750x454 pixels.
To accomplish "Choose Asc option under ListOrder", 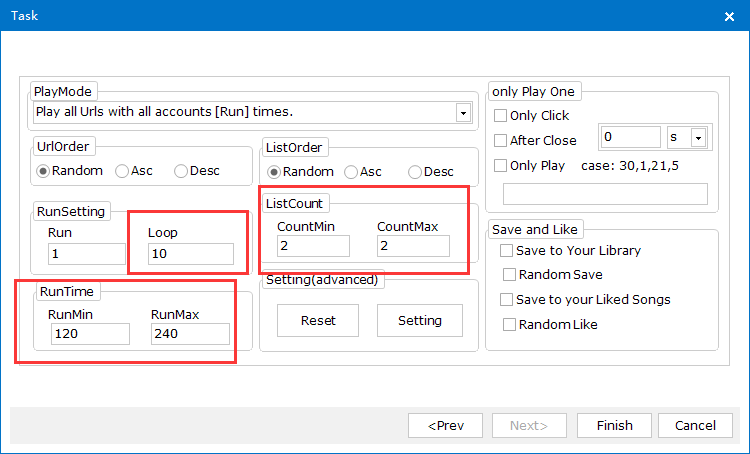I will coord(352,171).
